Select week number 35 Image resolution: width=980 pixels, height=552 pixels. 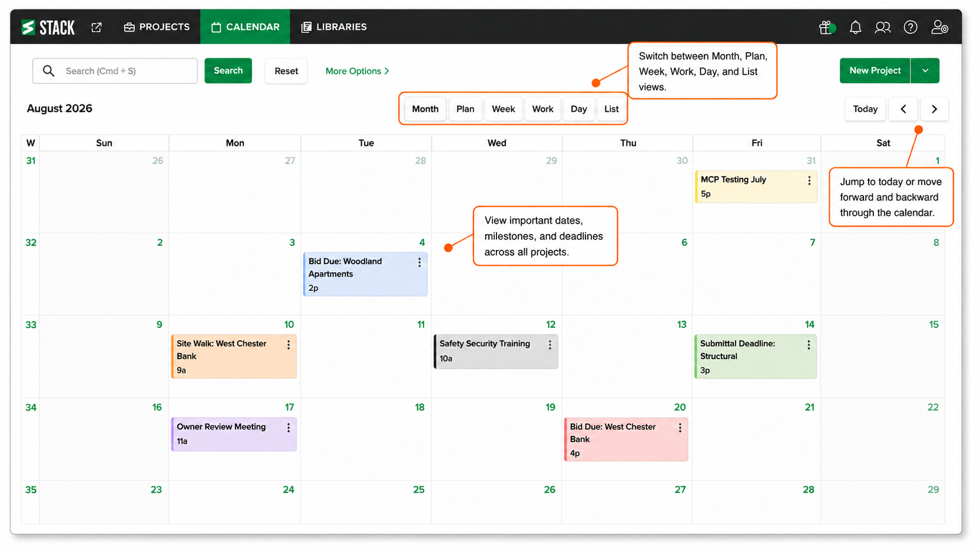click(31, 490)
